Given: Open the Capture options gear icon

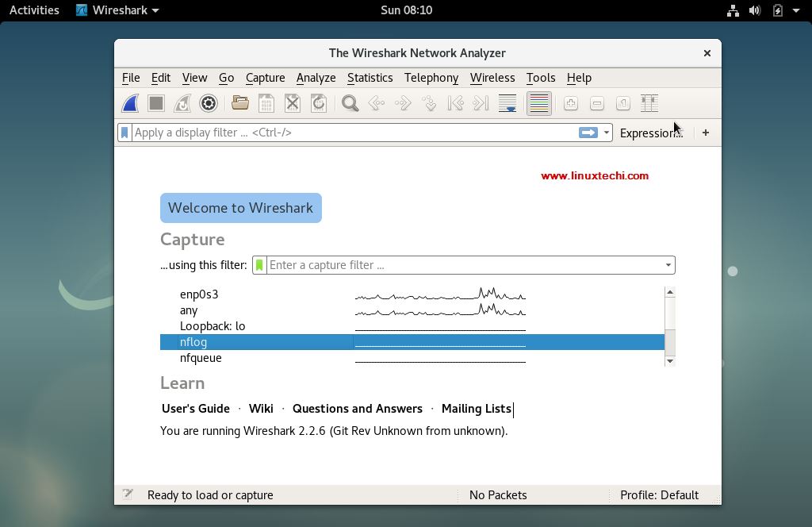Looking at the screenshot, I should 209,103.
